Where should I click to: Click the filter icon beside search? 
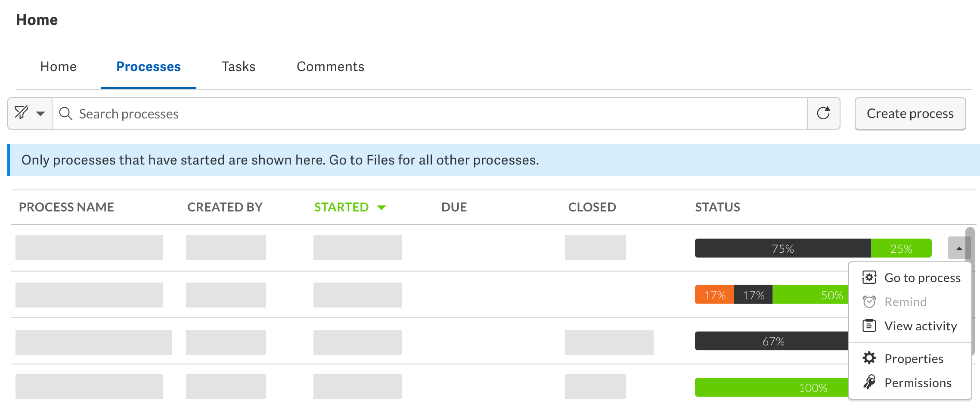point(22,113)
